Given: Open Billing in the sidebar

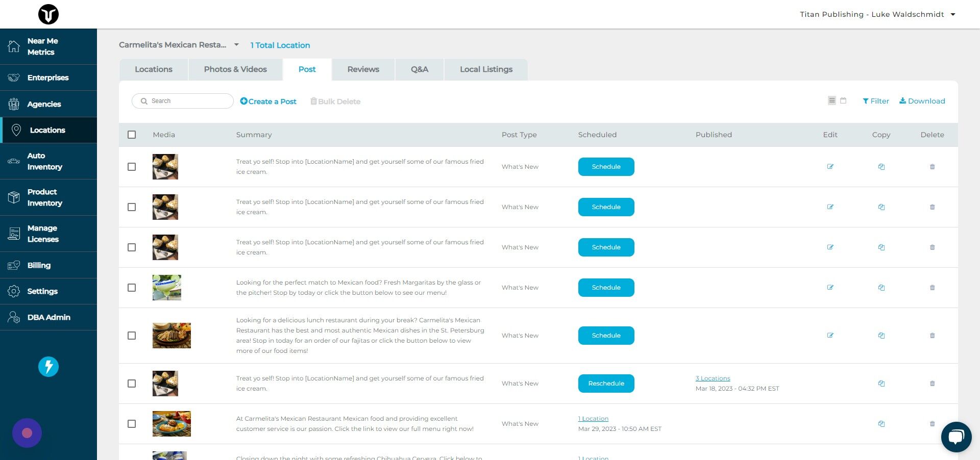Looking at the screenshot, I should (x=48, y=265).
